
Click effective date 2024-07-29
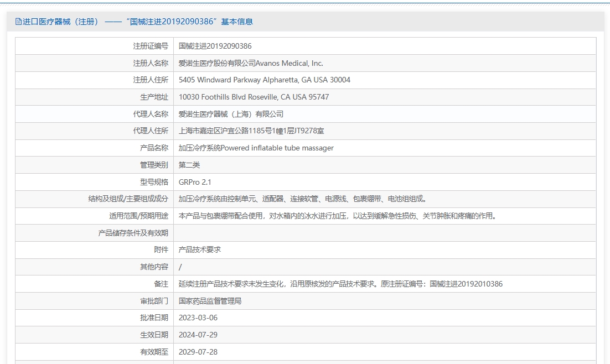point(198,335)
